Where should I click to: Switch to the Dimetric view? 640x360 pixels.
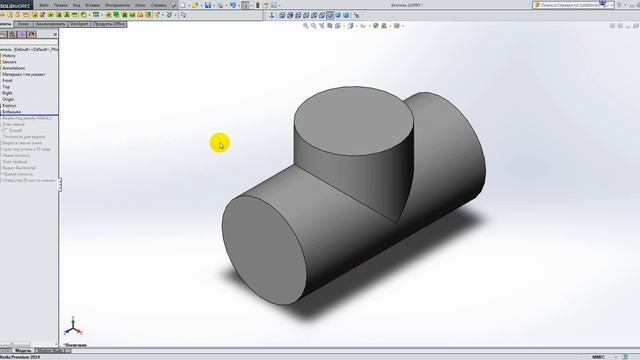(x=346, y=15)
